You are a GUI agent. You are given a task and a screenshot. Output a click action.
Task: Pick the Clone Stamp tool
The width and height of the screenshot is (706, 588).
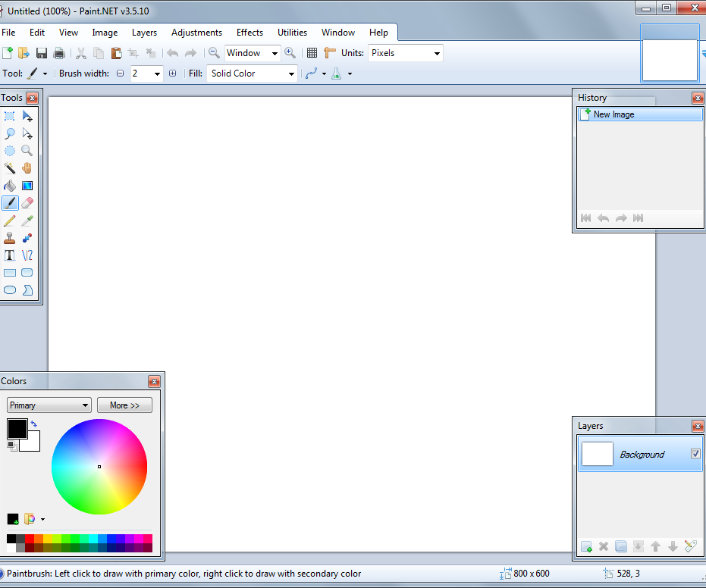[x=10, y=237]
